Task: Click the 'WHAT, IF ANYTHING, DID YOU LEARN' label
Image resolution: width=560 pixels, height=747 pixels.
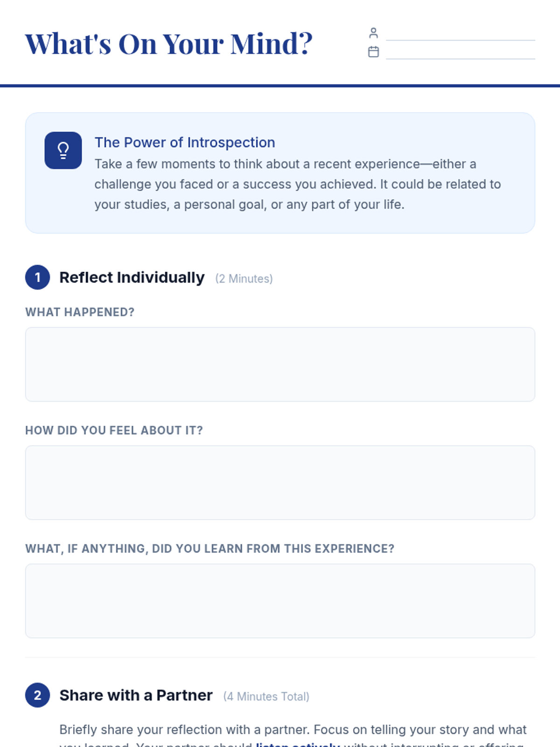Action: 210,549
